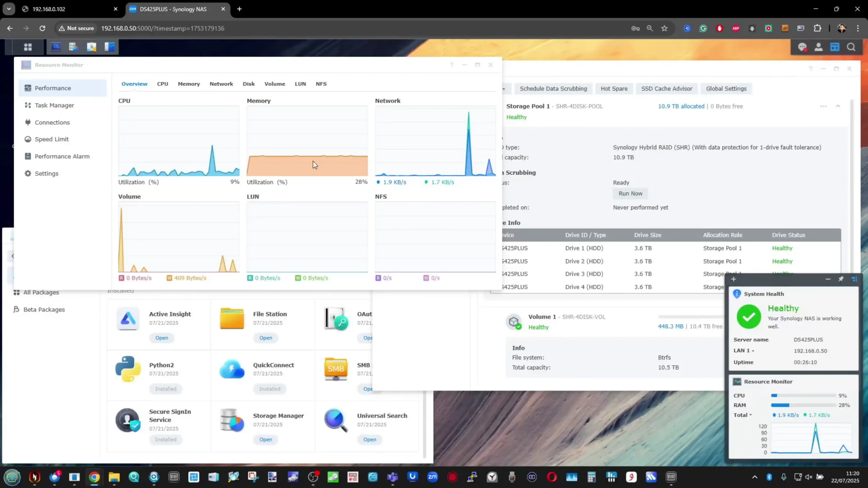This screenshot has height=488, width=868.
Task: Click the browser address bar URL
Action: coord(163,28)
